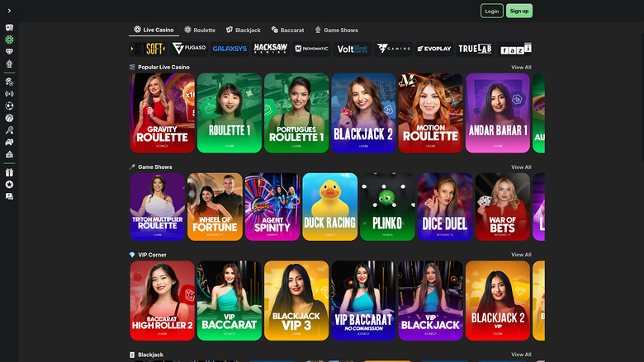Open the Blackjack 2 VIP game card
644x362 pixels.
tap(497, 300)
